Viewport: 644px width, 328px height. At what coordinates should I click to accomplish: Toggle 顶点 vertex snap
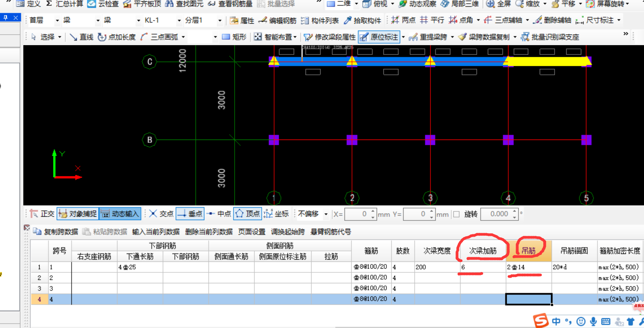tap(248, 214)
